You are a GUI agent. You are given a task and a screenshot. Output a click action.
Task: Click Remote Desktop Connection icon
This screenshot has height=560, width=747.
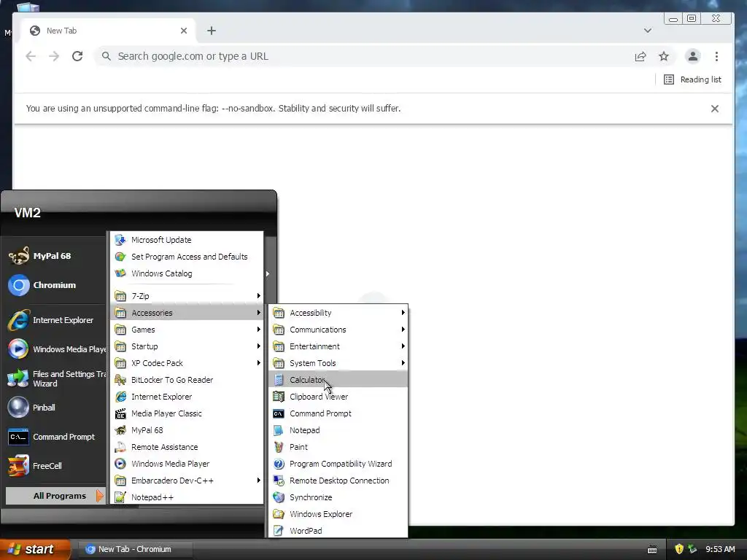click(x=279, y=481)
